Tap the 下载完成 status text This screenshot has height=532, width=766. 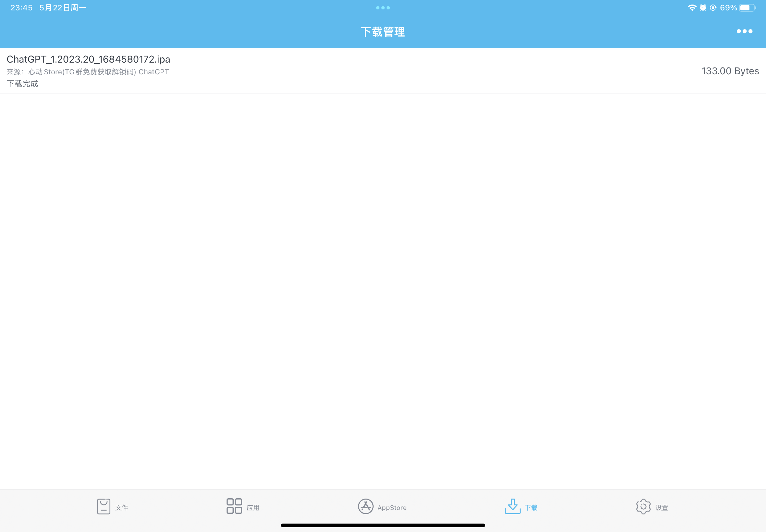22,83
